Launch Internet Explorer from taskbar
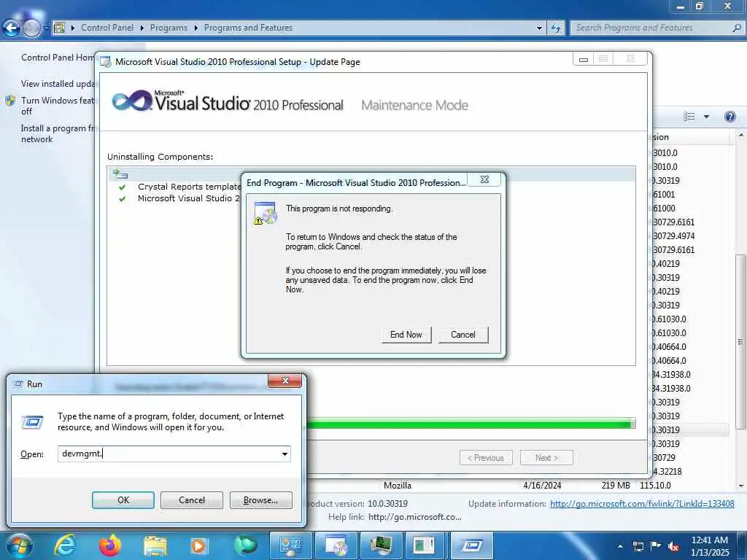 point(64,545)
